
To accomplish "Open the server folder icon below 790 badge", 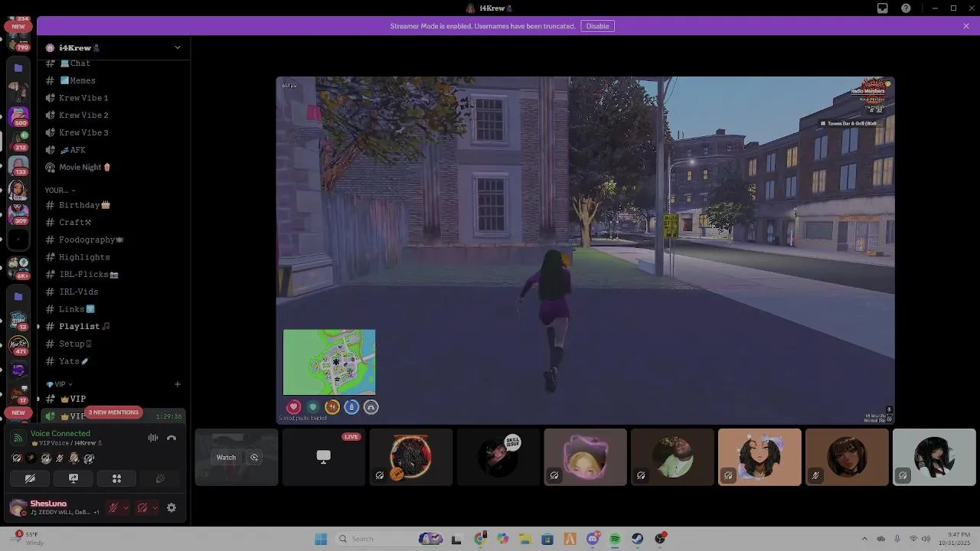I will (x=18, y=68).
